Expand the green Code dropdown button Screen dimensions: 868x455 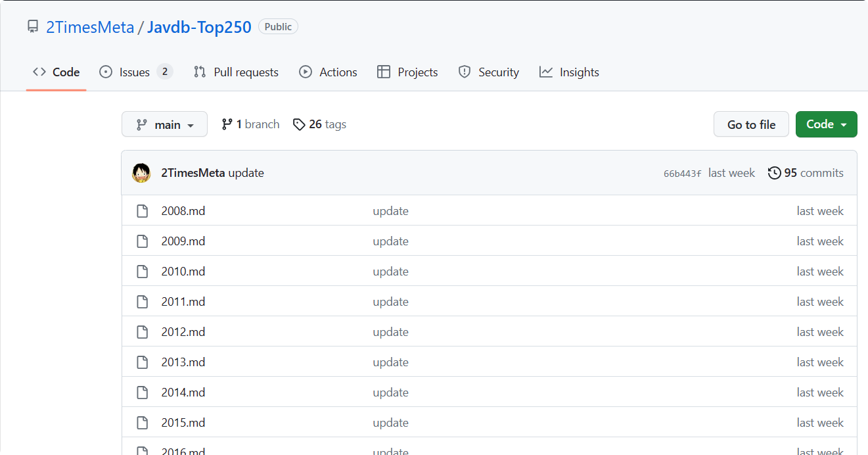826,124
